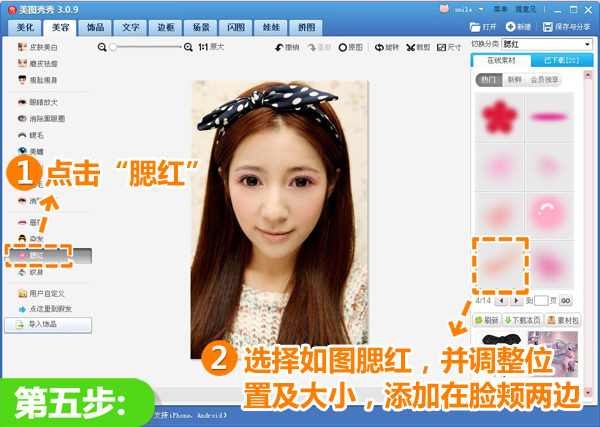This screenshot has height=427, width=600.
Task: Undo with the 撤销 button
Action: coord(287,47)
